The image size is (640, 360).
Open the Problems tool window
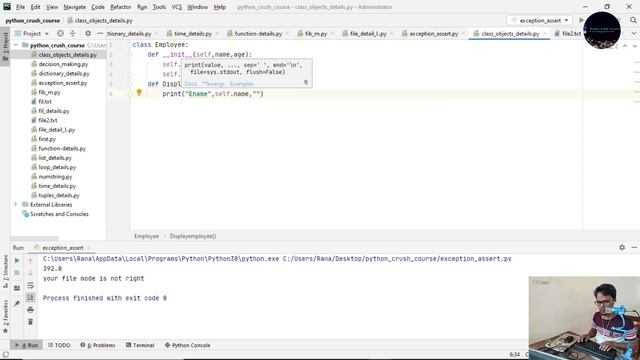(98, 345)
